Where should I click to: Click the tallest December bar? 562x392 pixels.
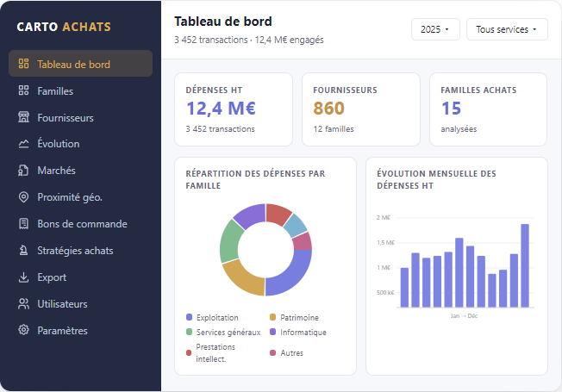coord(525,265)
